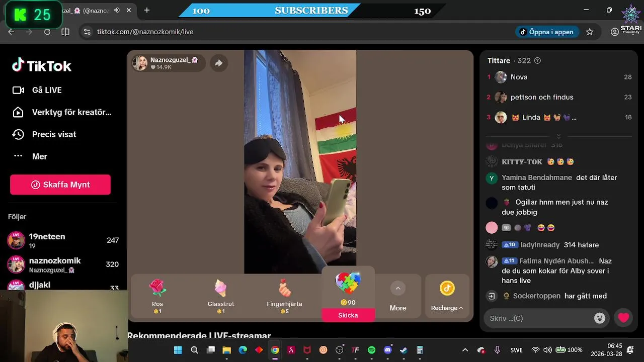Click the share arrow icon on stream

[219, 63]
